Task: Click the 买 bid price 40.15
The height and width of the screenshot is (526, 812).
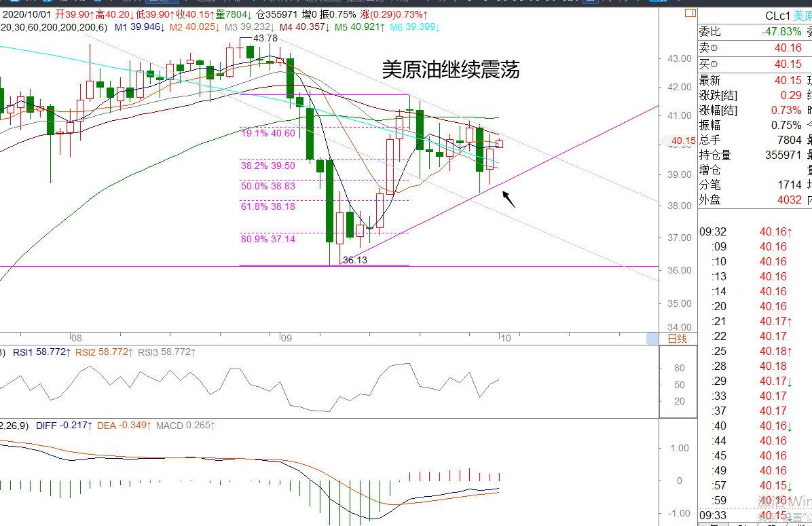Action: click(788, 64)
